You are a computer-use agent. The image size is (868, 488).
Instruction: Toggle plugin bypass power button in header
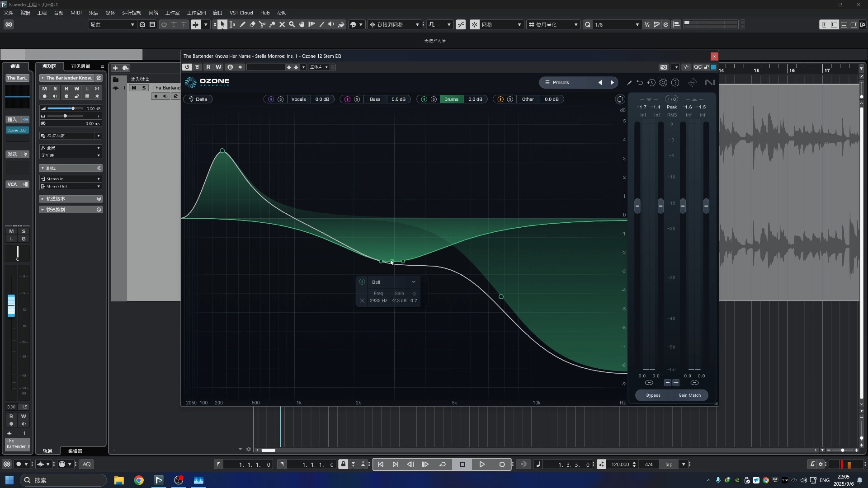coord(187,67)
